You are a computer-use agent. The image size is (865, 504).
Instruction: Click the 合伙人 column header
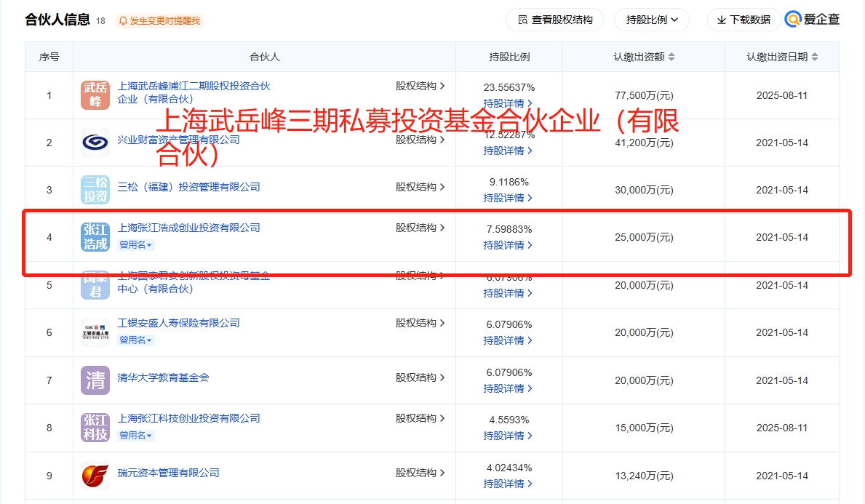[x=265, y=57]
